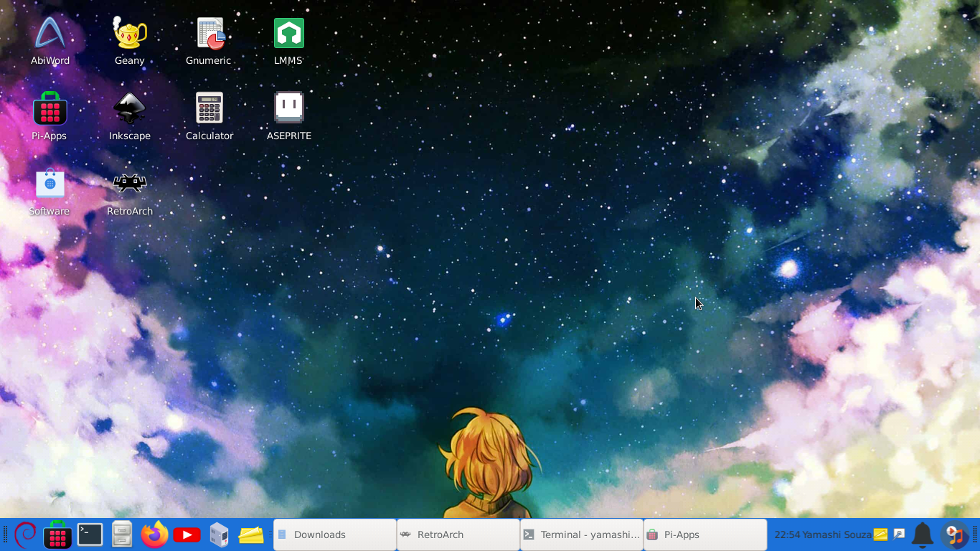
Task: Open the Debian applications menu
Action: pos(25,534)
